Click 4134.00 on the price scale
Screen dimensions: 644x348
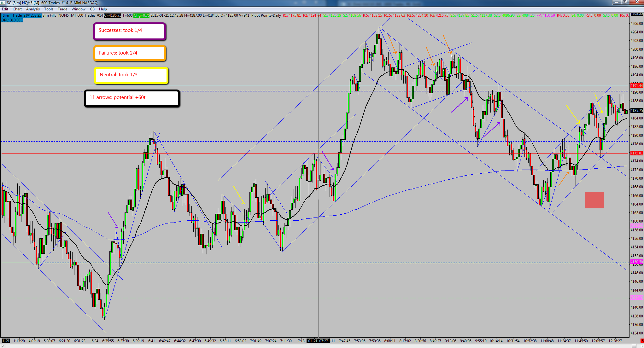(x=636, y=333)
